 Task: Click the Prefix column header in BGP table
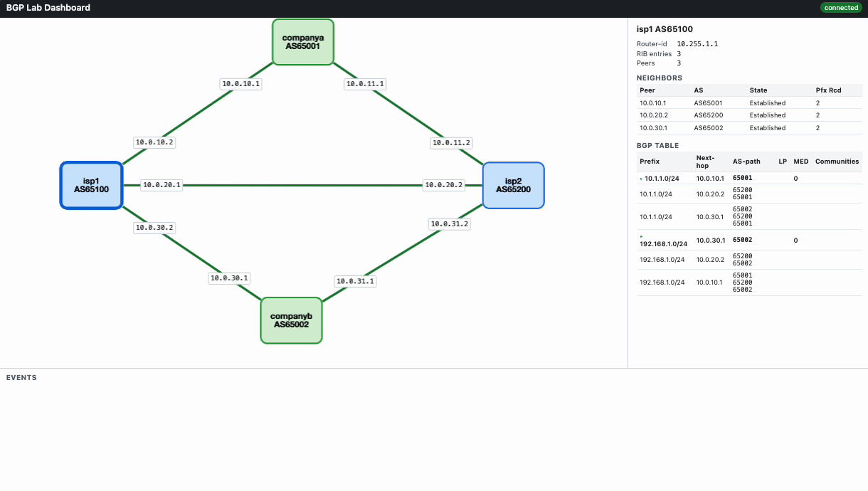pos(650,162)
